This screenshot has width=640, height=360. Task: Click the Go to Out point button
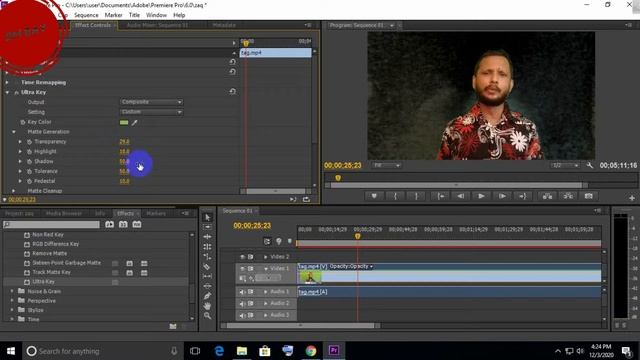(523, 196)
